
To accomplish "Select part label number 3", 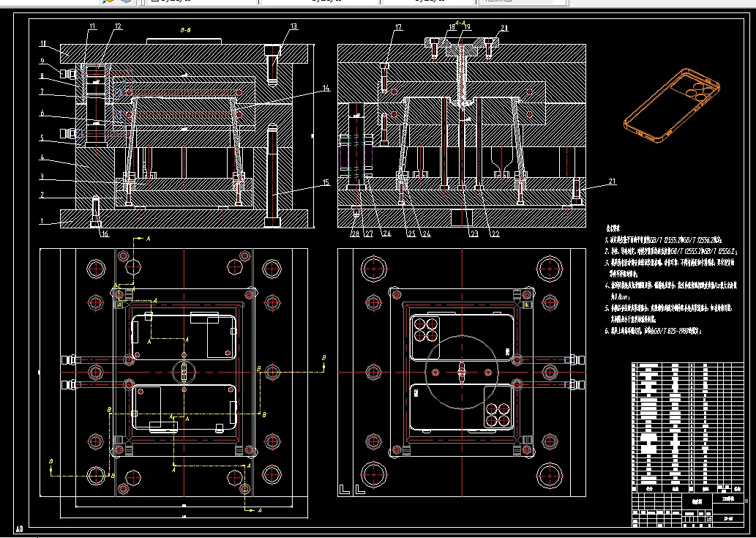I will tap(42, 176).
